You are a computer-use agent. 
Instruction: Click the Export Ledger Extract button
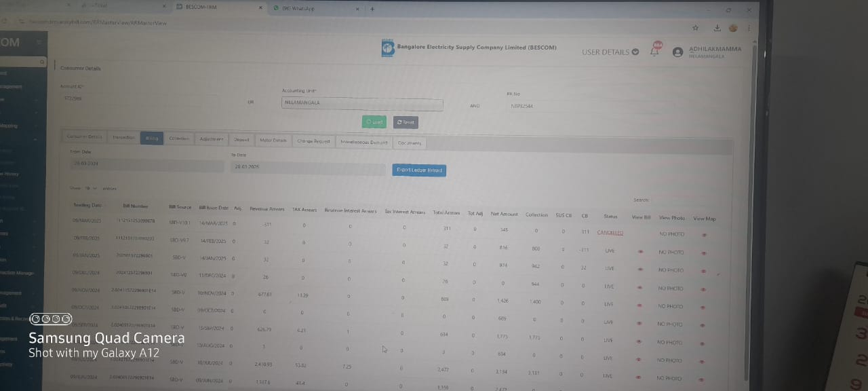419,170
